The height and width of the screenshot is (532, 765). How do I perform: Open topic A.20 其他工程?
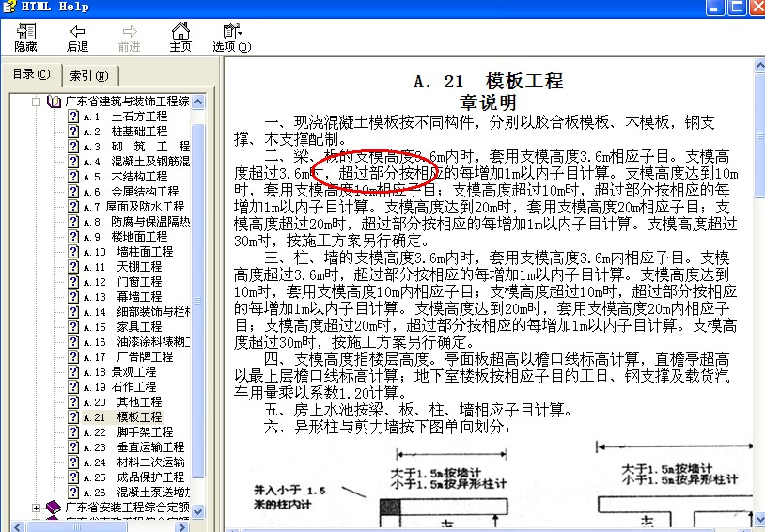(x=122, y=402)
